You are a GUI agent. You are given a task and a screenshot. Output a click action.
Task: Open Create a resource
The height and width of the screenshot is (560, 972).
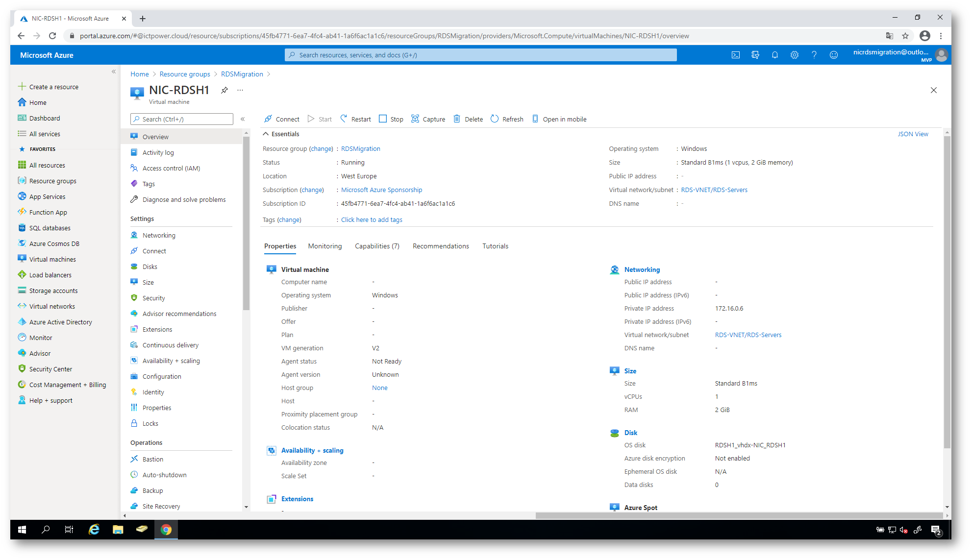[x=48, y=87]
